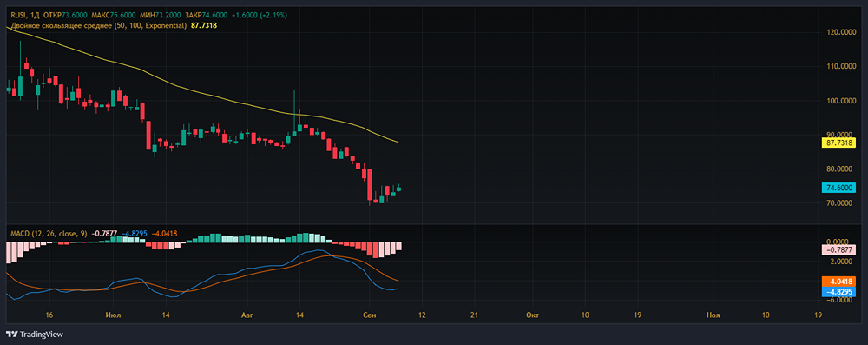Click the -2.0000 MACD scale label
Viewport: 868px width, 345px height.
click(x=840, y=262)
